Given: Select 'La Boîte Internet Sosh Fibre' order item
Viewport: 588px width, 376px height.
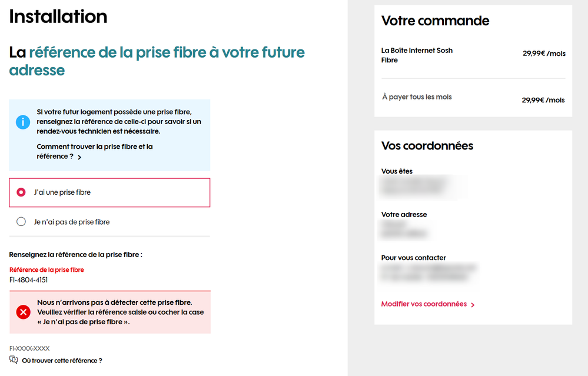Looking at the screenshot, I should point(417,55).
